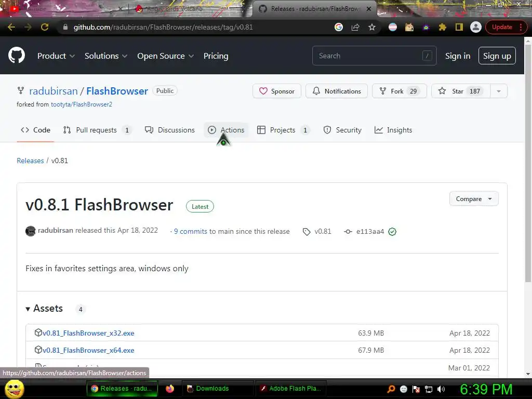Click the Fork button
Viewport: 532px width, 399px height.
click(x=399, y=91)
